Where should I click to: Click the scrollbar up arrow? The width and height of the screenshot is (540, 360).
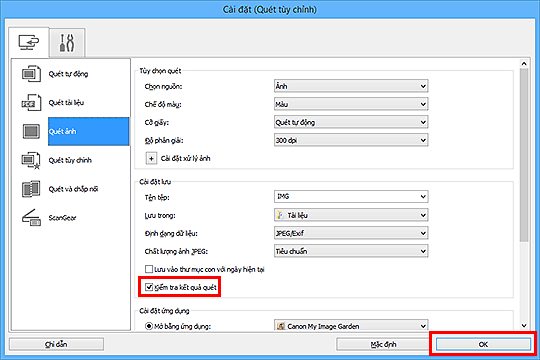[x=524, y=64]
